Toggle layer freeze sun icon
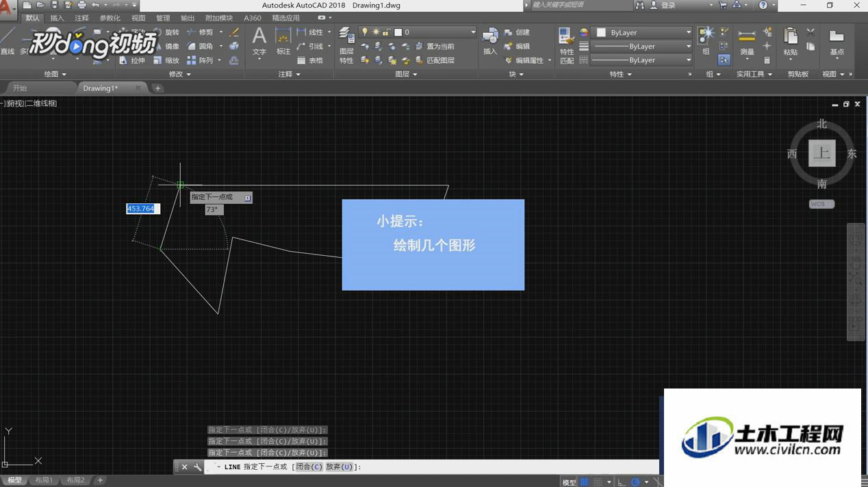 376,32
